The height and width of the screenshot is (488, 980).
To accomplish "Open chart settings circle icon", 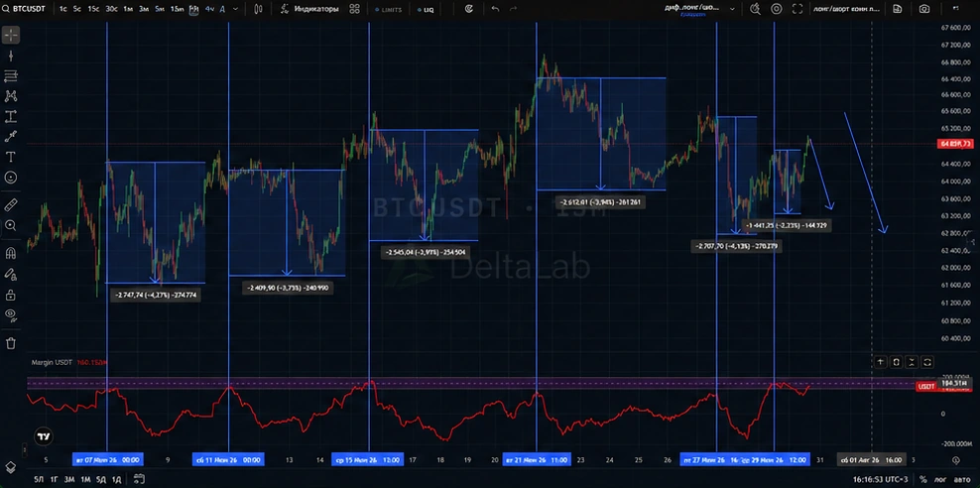I will point(777,9).
